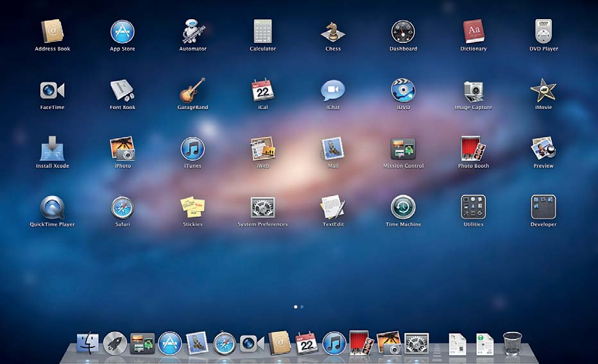Open iCal from Launchpad grid
Image resolution: width=598 pixels, height=364 pixels.
tap(263, 90)
